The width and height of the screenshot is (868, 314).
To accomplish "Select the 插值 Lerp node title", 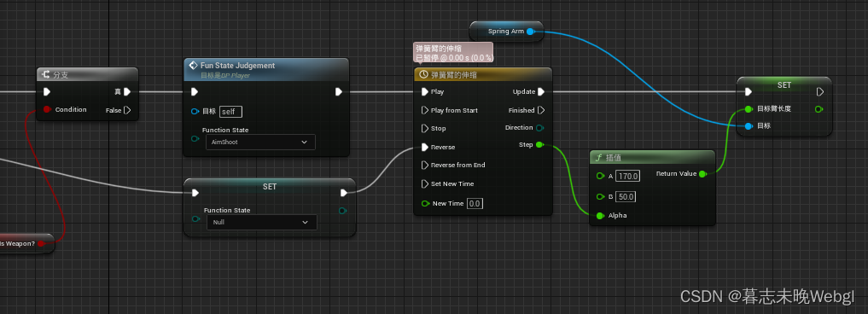I will (x=615, y=158).
